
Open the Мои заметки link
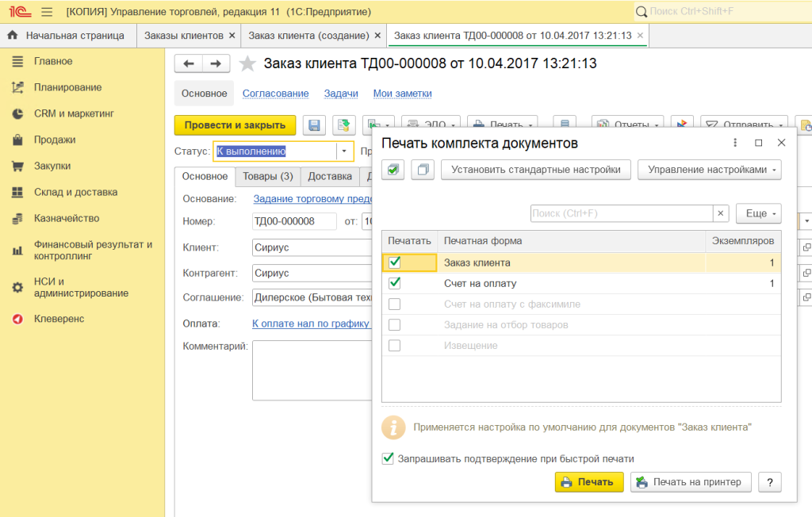coord(402,94)
